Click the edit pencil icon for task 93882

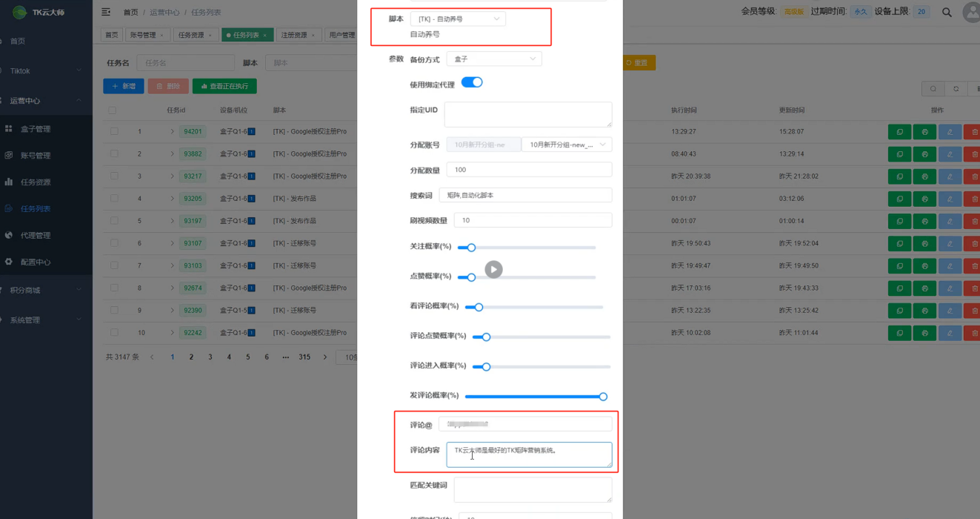[950, 153]
